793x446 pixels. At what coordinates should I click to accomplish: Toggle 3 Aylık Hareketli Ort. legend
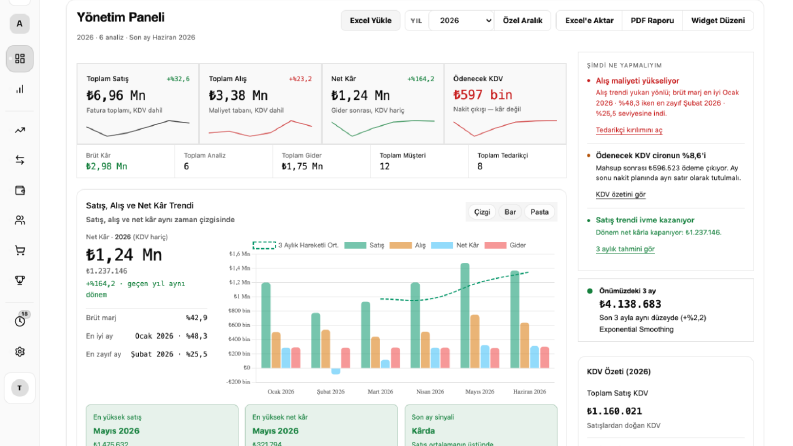295,245
